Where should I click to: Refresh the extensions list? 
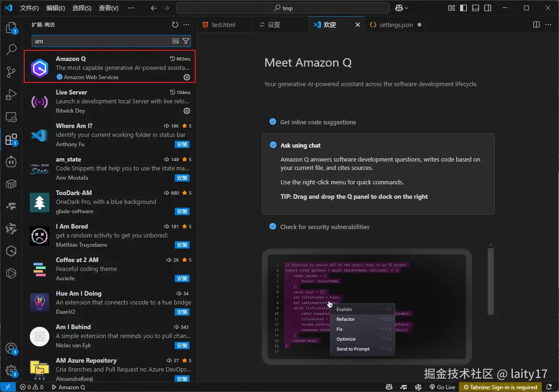[x=175, y=25]
